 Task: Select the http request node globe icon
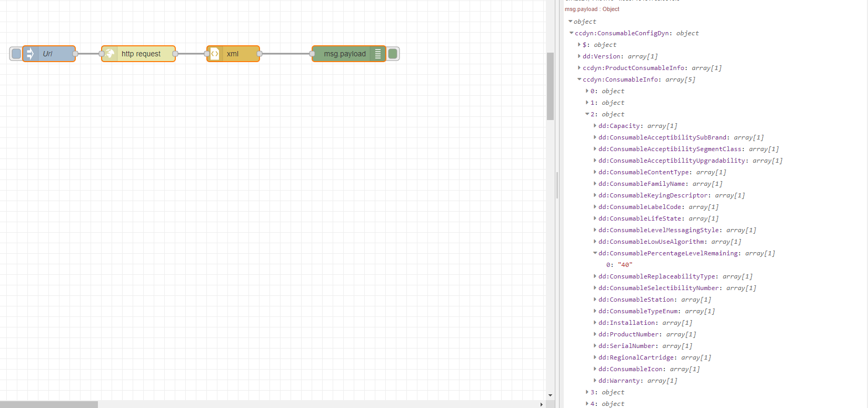coord(109,54)
